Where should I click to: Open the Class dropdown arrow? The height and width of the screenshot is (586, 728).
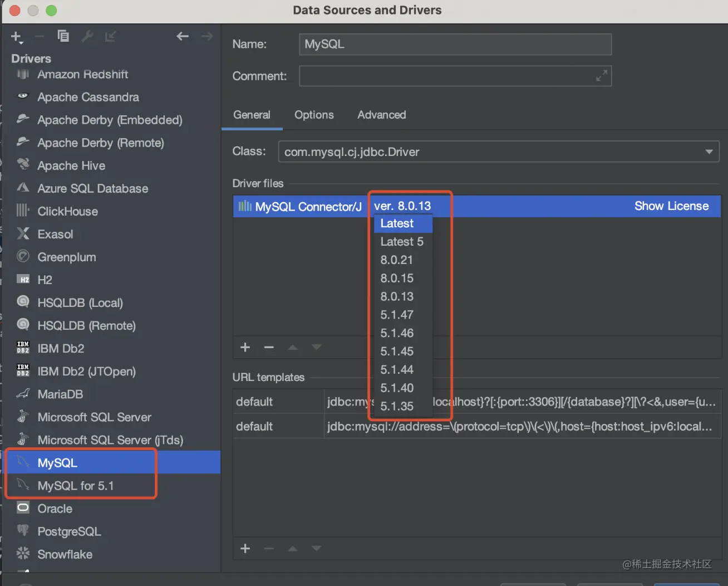click(709, 152)
